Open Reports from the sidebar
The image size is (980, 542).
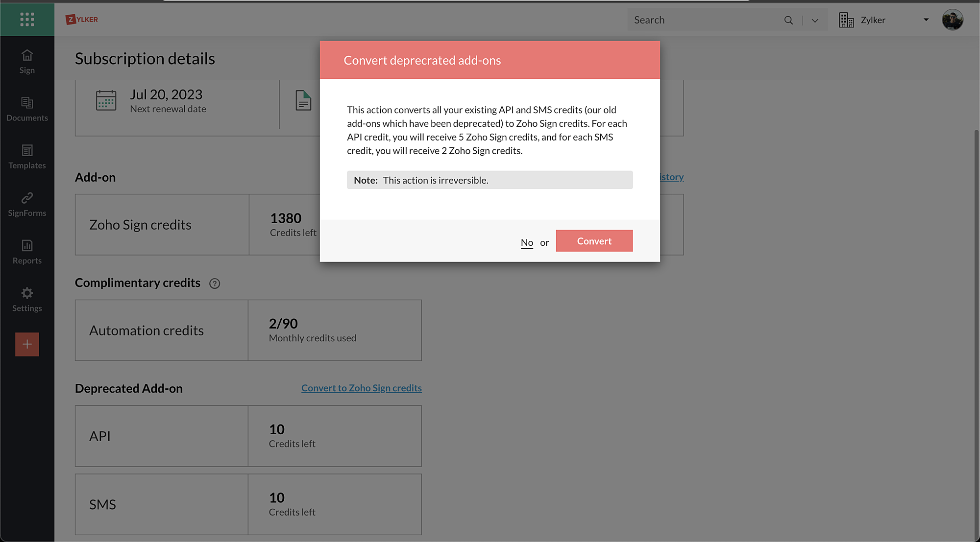(x=27, y=252)
